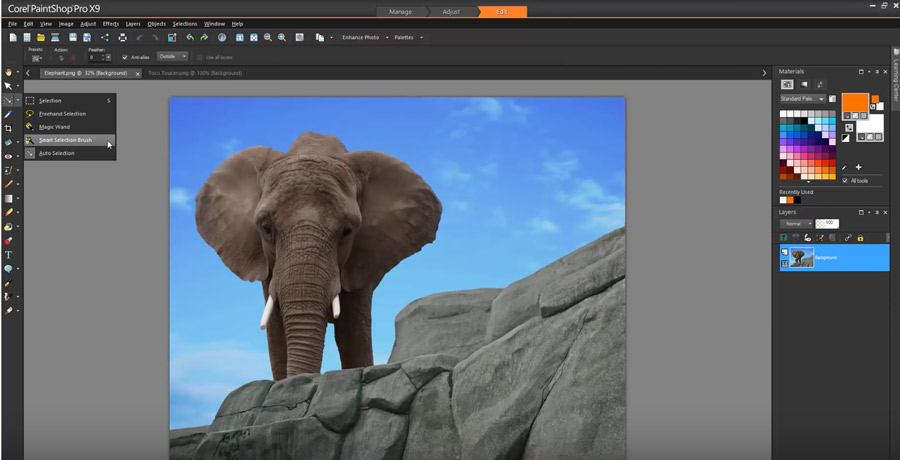This screenshot has width=900, height=460.
Task: Pick the Pan hand tool
Action: pyautogui.click(x=8, y=72)
